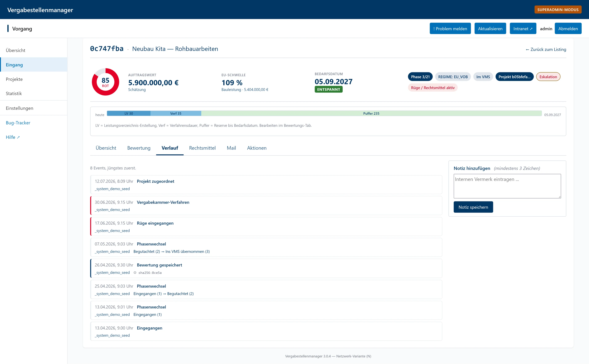
Task: Go back via Zurück zum Listing
Action: tap(546, 49)
